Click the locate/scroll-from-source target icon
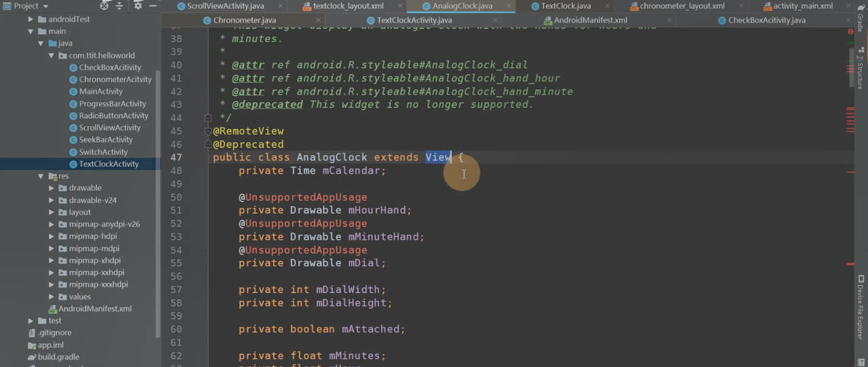Image resolution: width=868 pixels, height=367 pixels. [104, 5]
